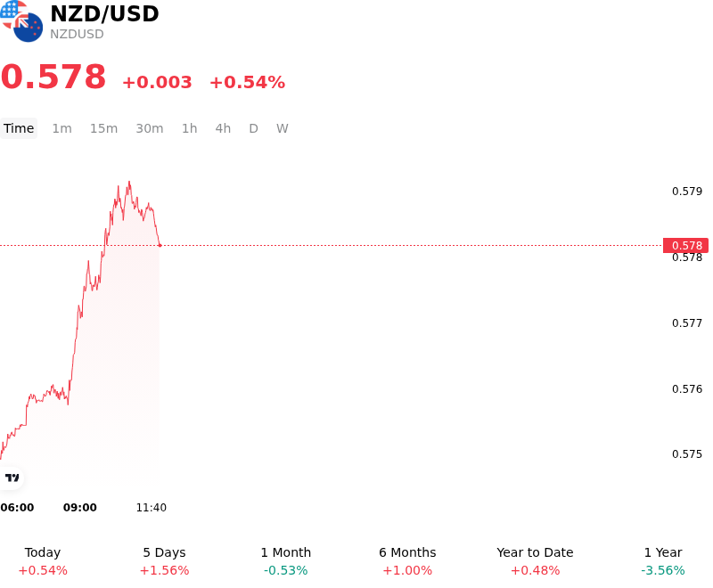
Task: Switch to the daily D interval
Action: click(x=253, y=128)
